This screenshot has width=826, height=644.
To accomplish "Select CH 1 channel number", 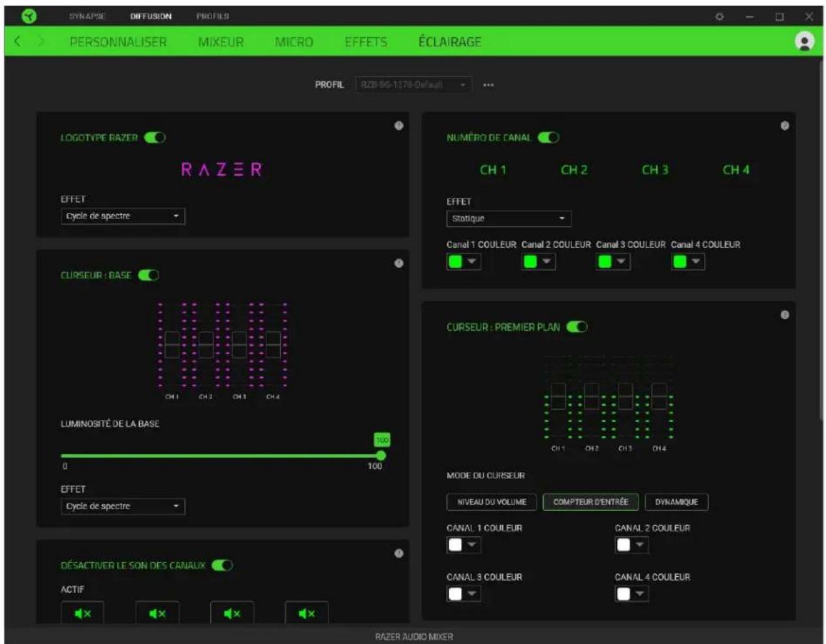I will [493, 170].
